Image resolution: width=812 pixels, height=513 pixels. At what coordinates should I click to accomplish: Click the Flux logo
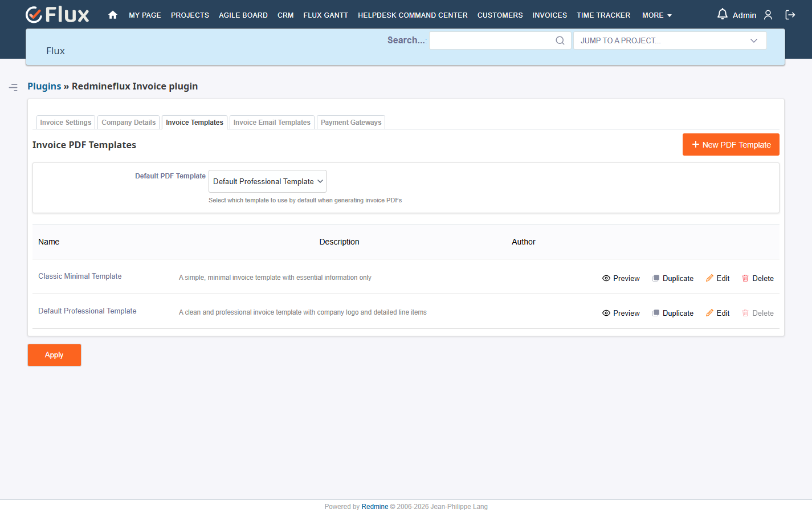click(58, 15)
